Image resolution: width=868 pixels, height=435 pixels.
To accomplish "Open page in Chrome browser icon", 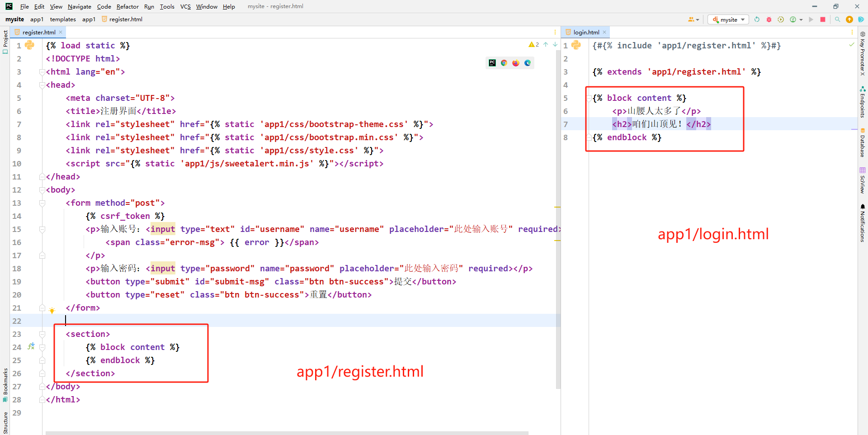I will 504,63.
